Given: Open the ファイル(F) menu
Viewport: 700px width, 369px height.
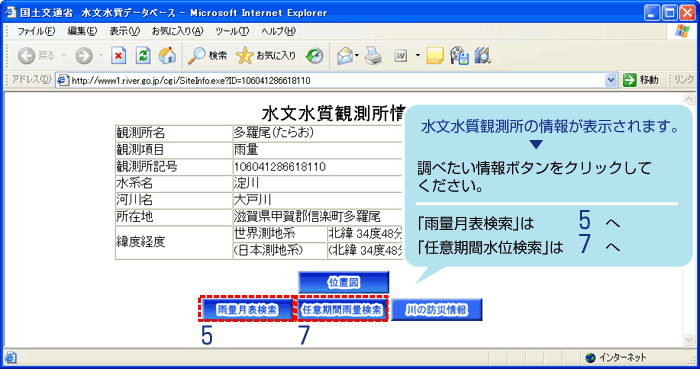Looking at the screenshot, I should [36, 31].
